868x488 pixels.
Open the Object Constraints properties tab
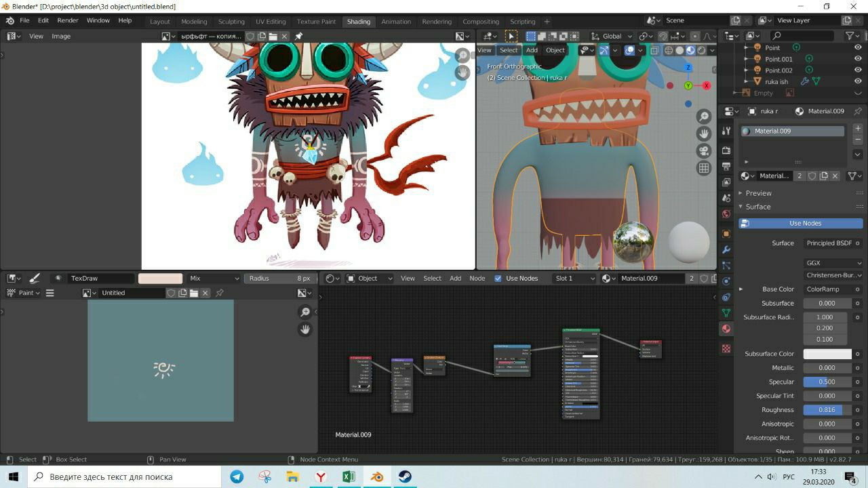[726, 297]
